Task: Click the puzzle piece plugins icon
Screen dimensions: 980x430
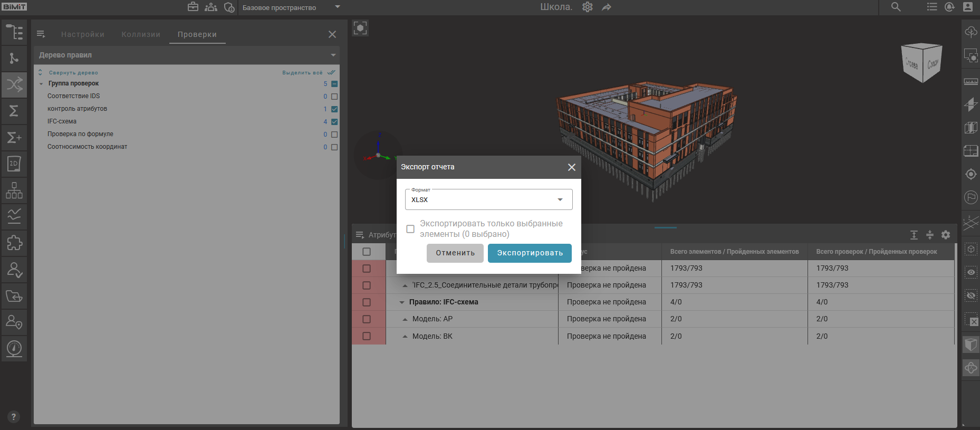Action: (14, 243)
